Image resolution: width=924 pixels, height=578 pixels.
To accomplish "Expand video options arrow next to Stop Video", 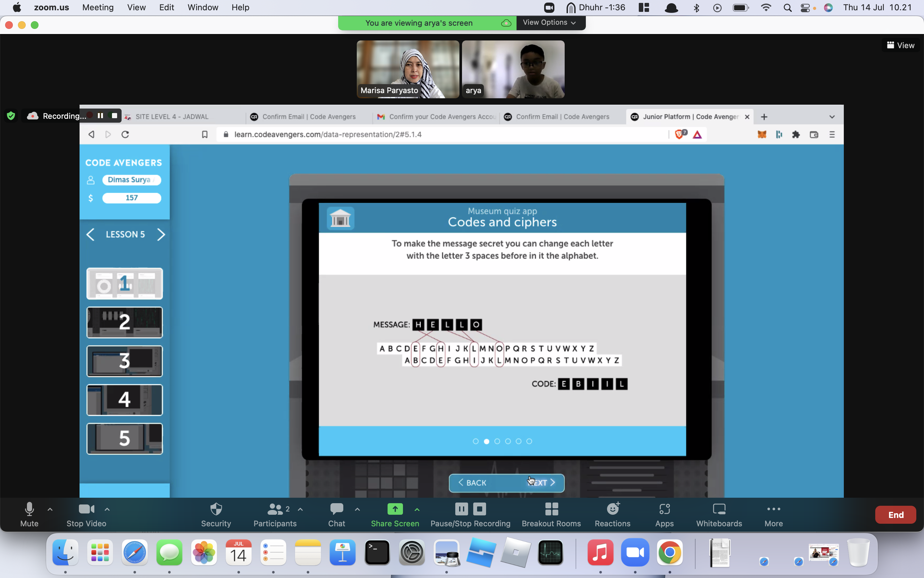I will pos(107,509).
